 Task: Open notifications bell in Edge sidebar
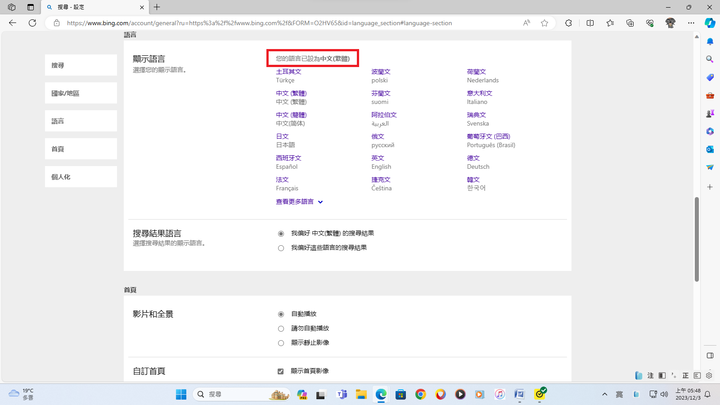tap(710, 42)
